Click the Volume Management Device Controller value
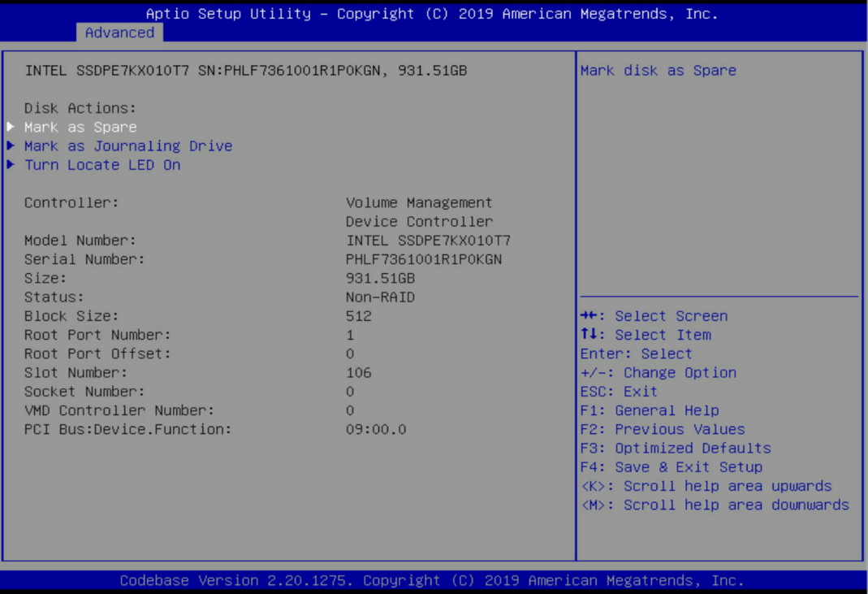Viewport: 868px width, 594px height. pos(418,211)
